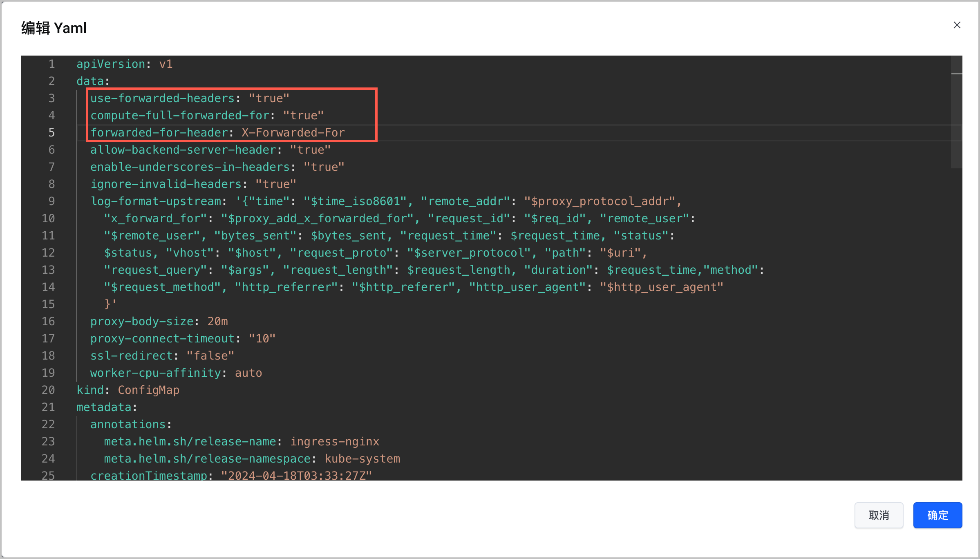Click ConfigMap kind value
980x559 pixels.
click(x=149, y=390)
